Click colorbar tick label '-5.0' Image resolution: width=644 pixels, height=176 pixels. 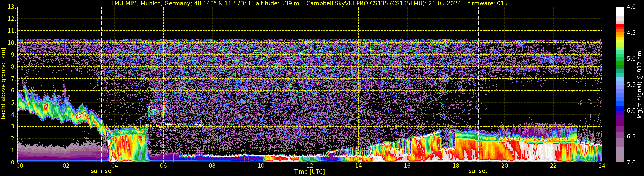(x=630, y=59)
